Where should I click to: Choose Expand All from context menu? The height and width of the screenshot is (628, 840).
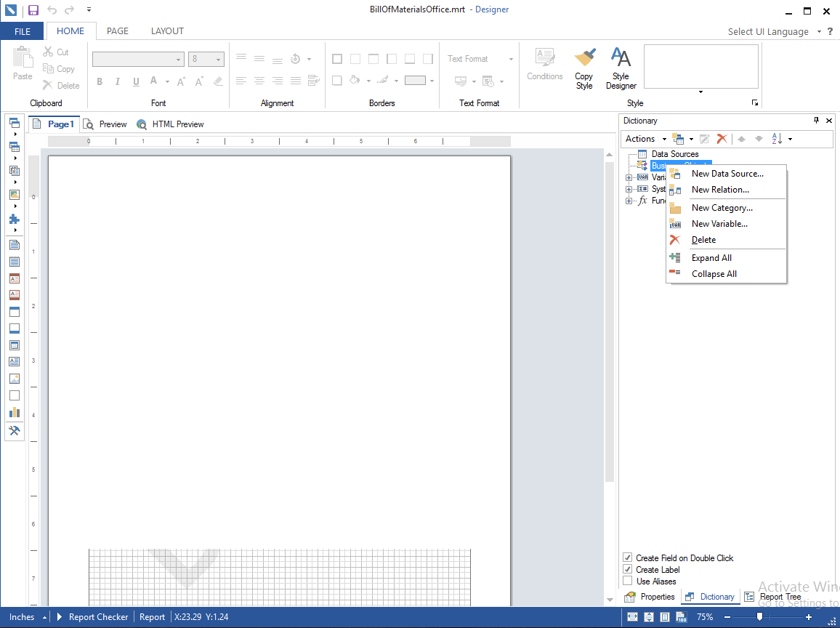click(726, 258)
